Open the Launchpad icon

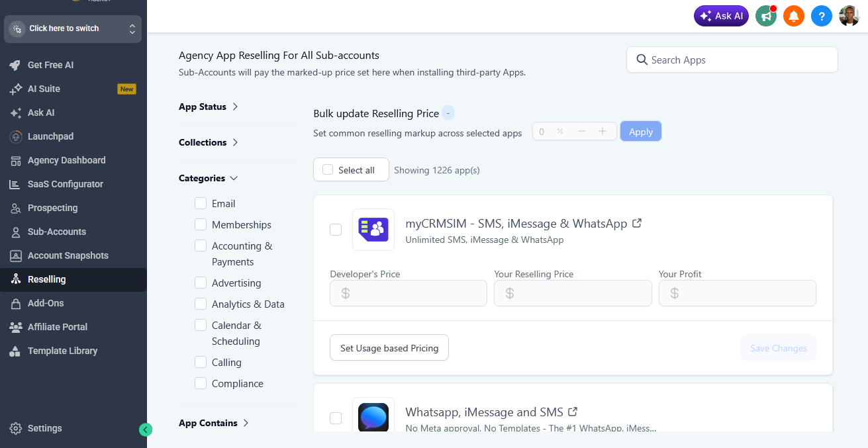click(15, 136)
